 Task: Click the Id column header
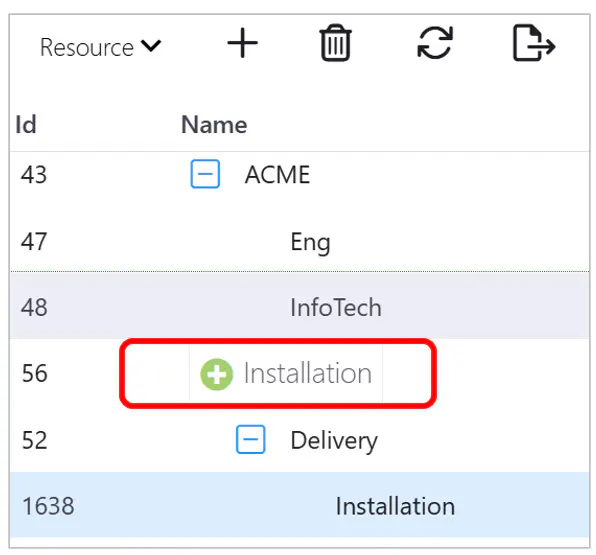[x=26, y=124]
